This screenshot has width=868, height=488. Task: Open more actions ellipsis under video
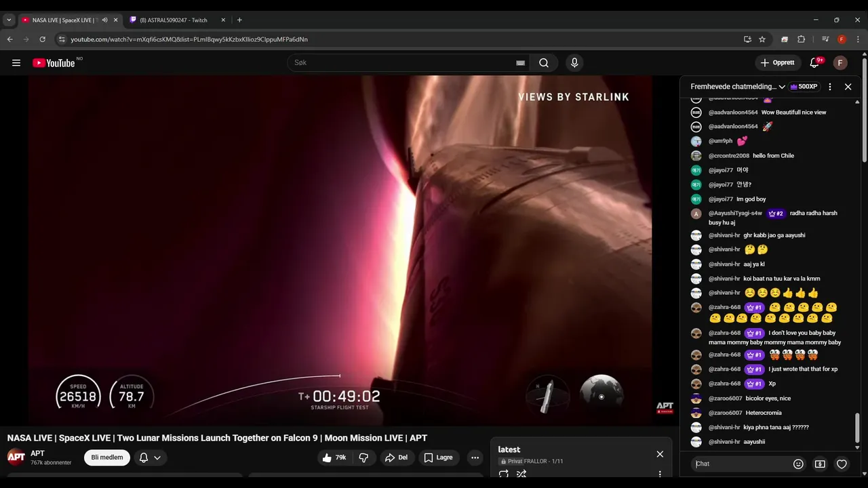click(475, 457)
